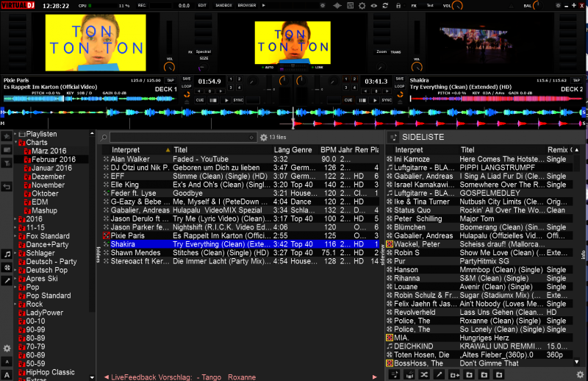Click the search field above the track list
The height and width of the screenshot is (381, 588).
pyautogui.click(x=182, y=138)
